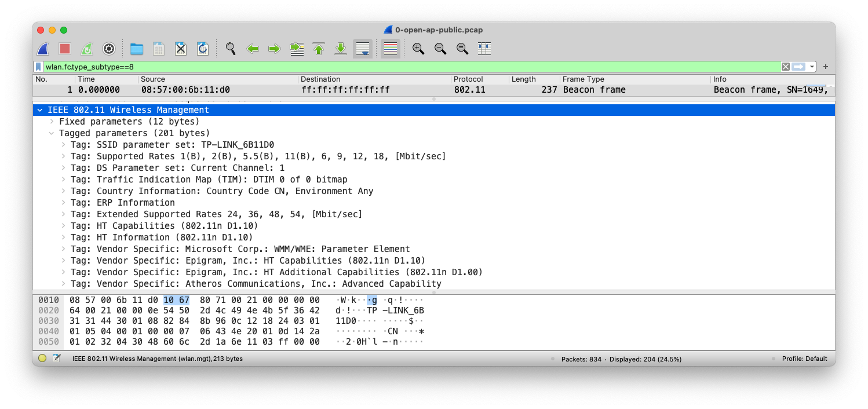Click the display filter bookmark icon
Screen dimensions: 868x409
coord(39,67)
